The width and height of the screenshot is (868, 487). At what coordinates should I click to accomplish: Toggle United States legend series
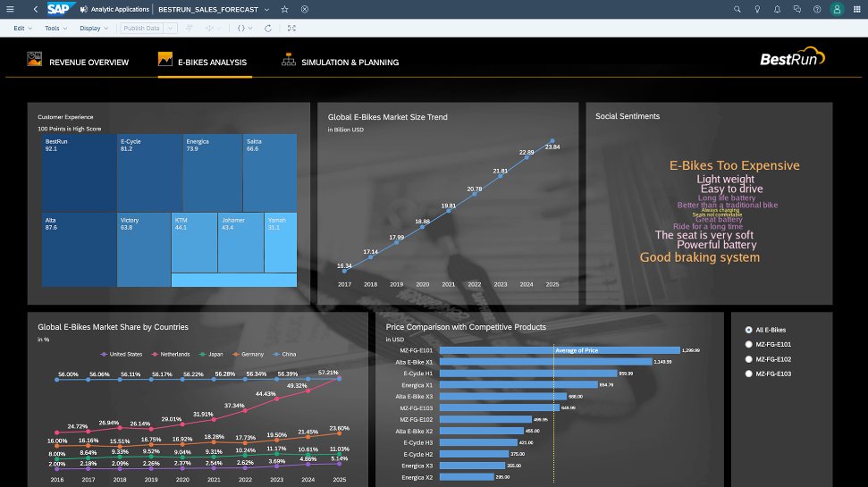122,354
